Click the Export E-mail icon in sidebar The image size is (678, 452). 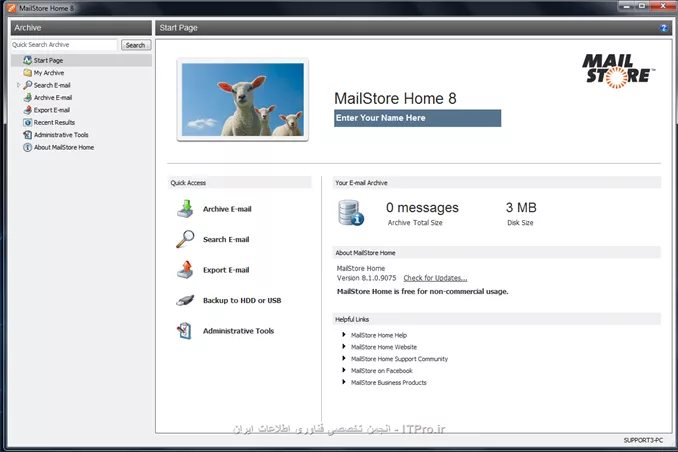tap(28, 110)
